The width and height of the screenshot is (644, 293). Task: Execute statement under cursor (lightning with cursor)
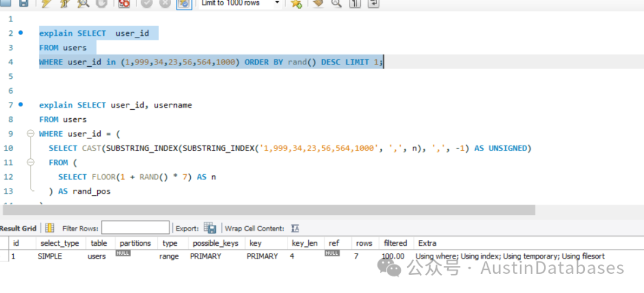pyautogui.click(x=64, y=4)
